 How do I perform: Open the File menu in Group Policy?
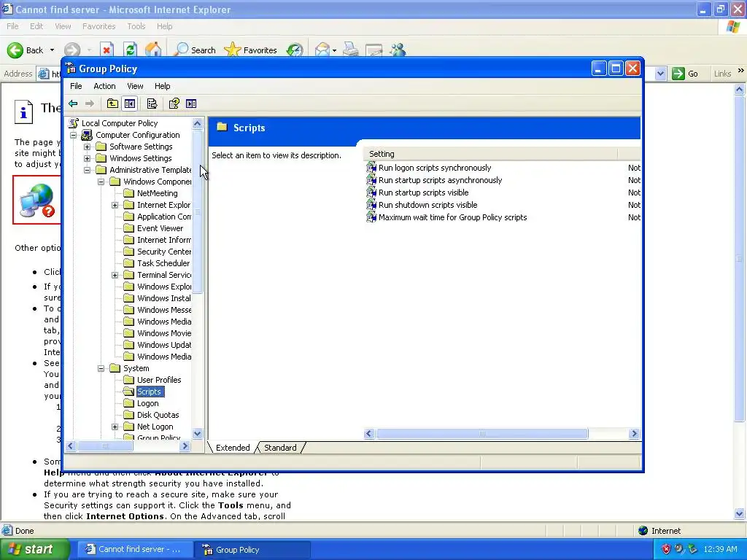pyautogui.click(x=76, y=86)
